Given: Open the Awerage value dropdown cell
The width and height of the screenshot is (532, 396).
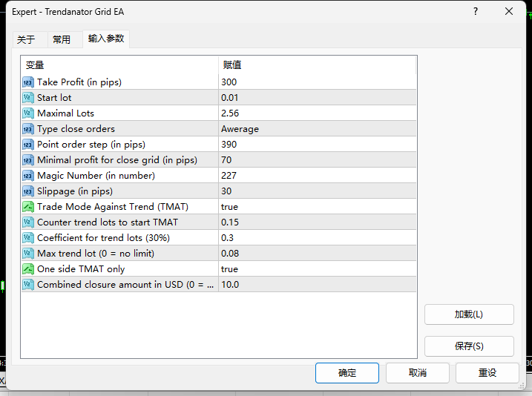Looking at the screenshot, I should tap(318, 129).
